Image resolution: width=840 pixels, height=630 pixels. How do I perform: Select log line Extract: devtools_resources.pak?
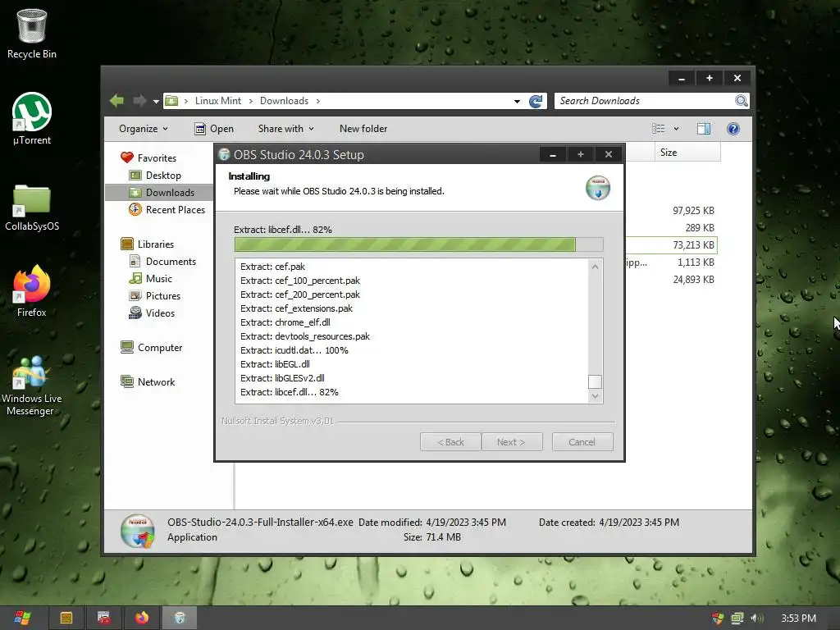click(305, 336)
